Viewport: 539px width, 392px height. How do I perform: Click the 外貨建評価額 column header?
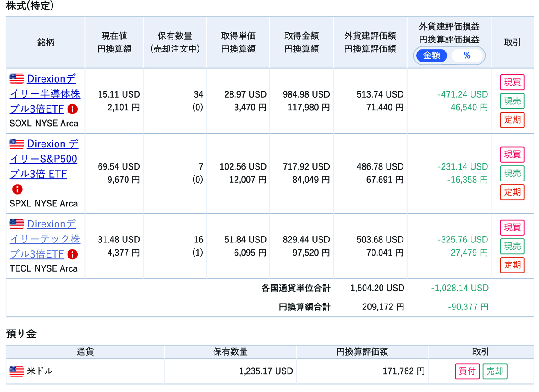click(x=370, y=42)
